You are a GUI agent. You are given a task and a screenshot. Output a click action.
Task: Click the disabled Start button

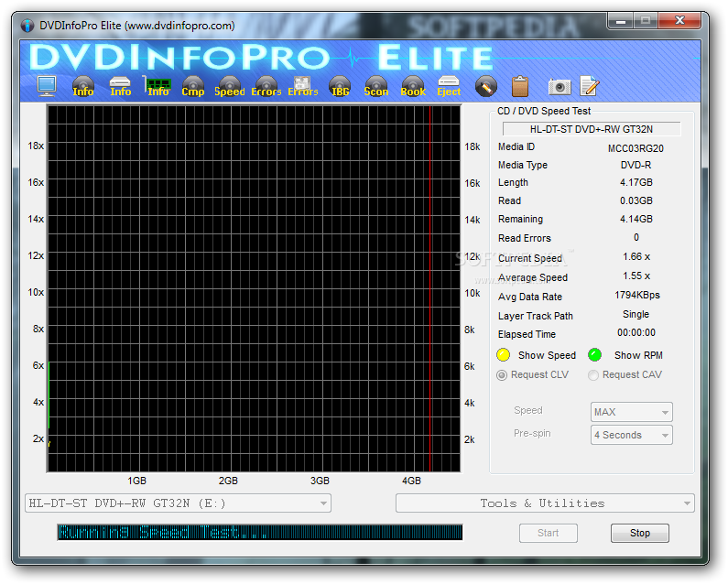click(x=549, y=533)
